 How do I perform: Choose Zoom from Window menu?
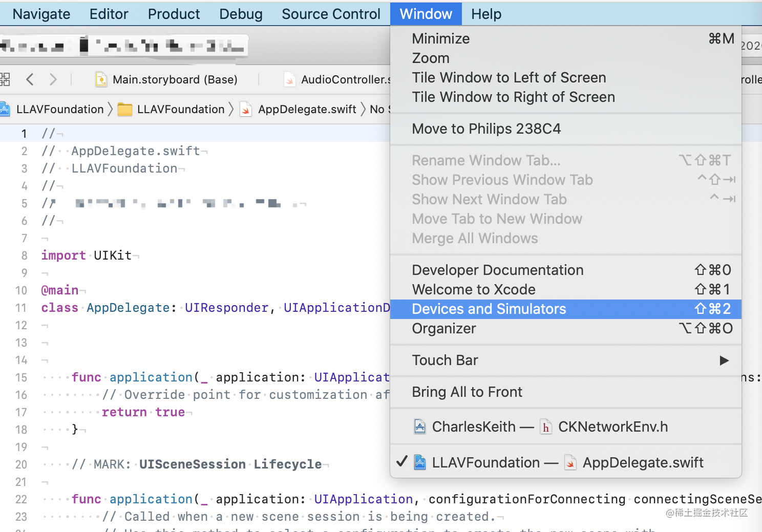(566, 58)
